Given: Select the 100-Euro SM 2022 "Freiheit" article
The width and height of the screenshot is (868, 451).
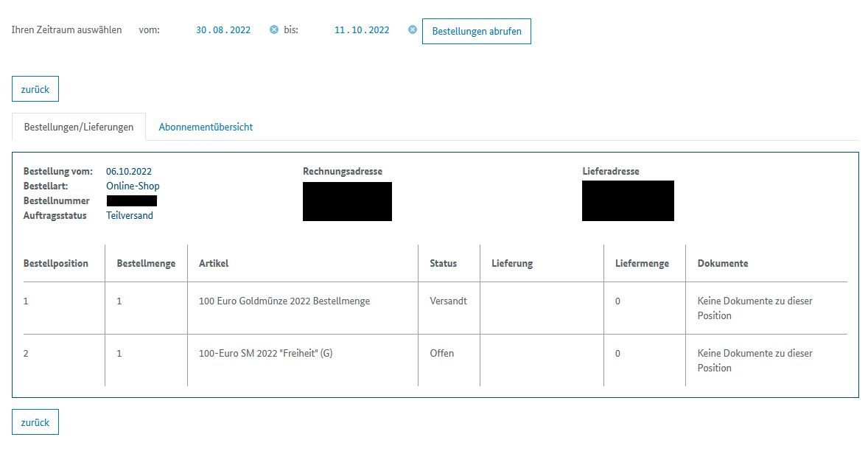Looking at the screenshot, I should point(266,353).
